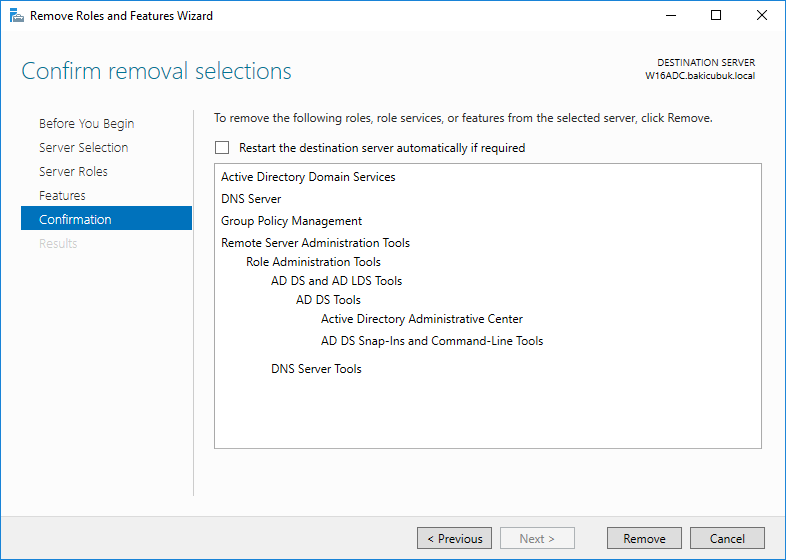Click the wizard icon in title bar
The image size is (786, 560).
(x=17, y=16)
